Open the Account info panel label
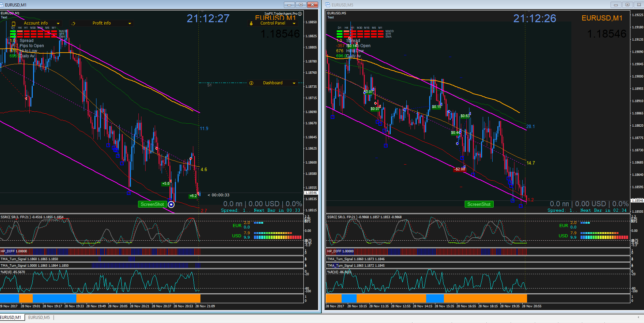Image resolution: width=644 pixels, height=323 pixels. pos(36,23)
